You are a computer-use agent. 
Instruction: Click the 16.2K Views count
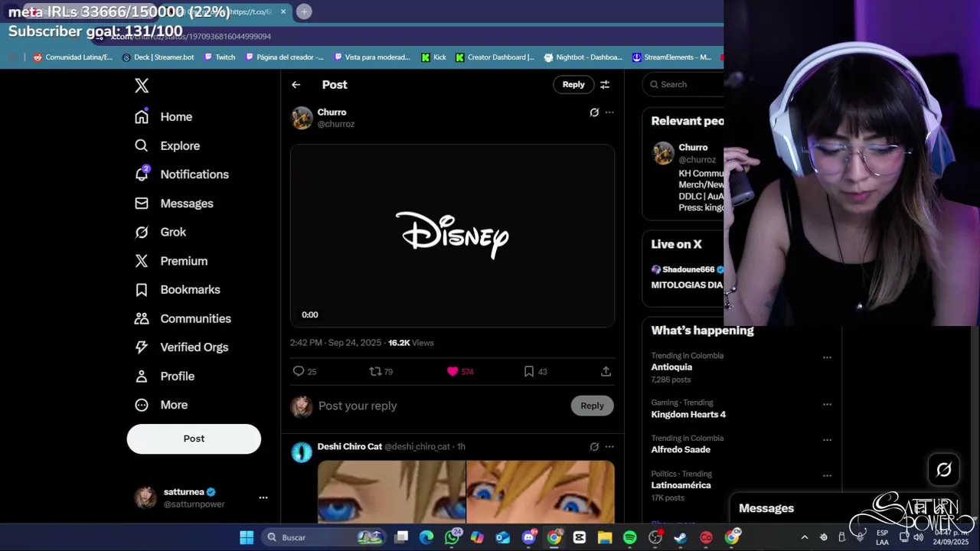click(x=411, y=343)
